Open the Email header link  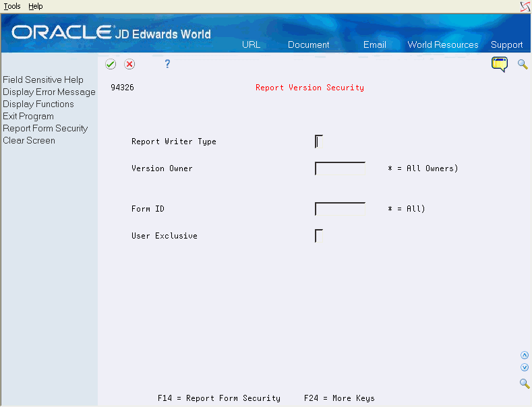(x=375, y=44)
